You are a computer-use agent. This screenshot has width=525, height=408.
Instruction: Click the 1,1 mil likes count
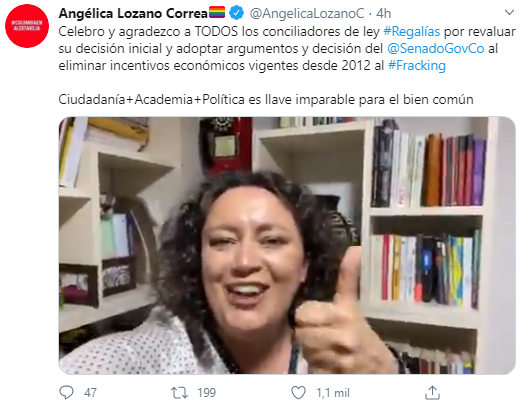(333, 393)
